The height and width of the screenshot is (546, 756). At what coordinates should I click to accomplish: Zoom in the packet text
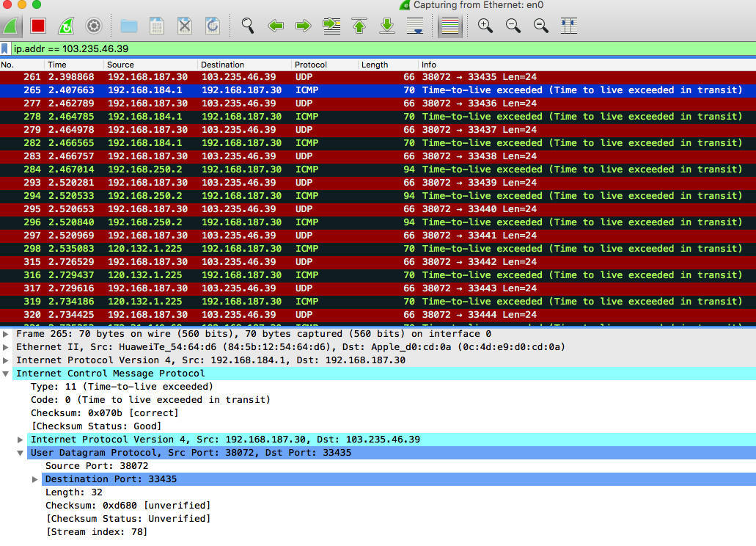(x=485, y=26)
